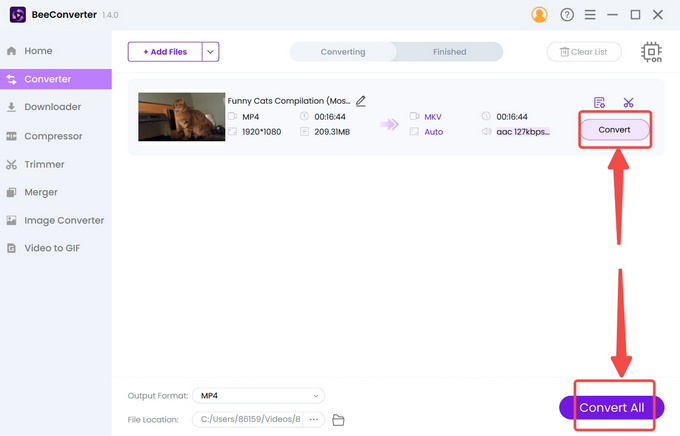Open the output settings icon above Convert
Viewport: 680px width, 436px height.
599,103
